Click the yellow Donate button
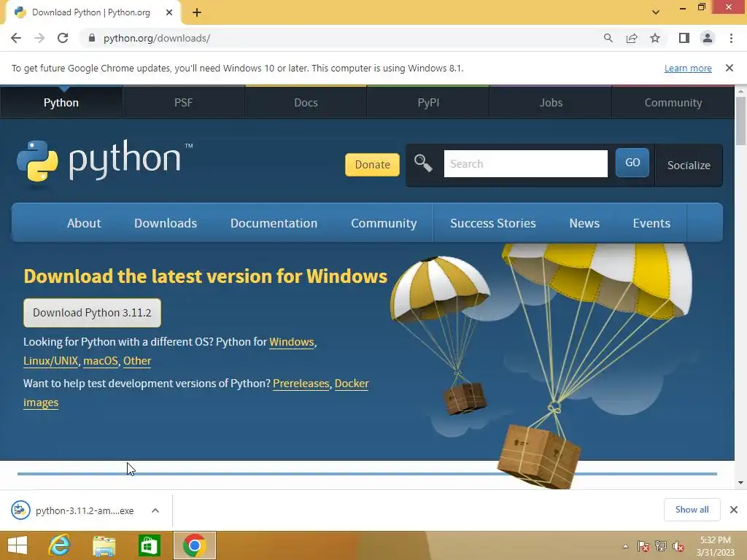747x560 pixels. 372,165
